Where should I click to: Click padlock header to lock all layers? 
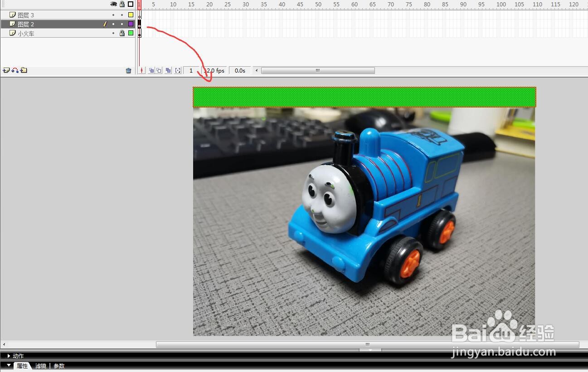pyautogui.click(x=122, y=4)
